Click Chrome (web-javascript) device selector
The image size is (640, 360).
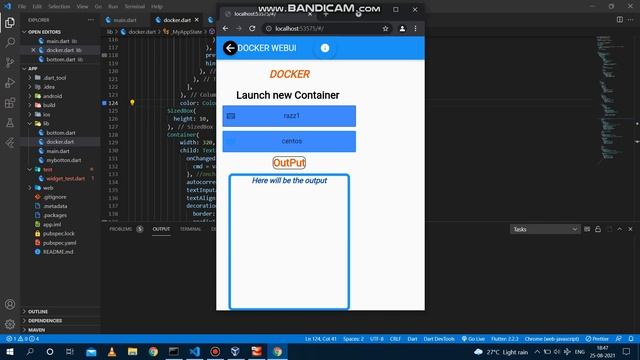coord(552,339)
